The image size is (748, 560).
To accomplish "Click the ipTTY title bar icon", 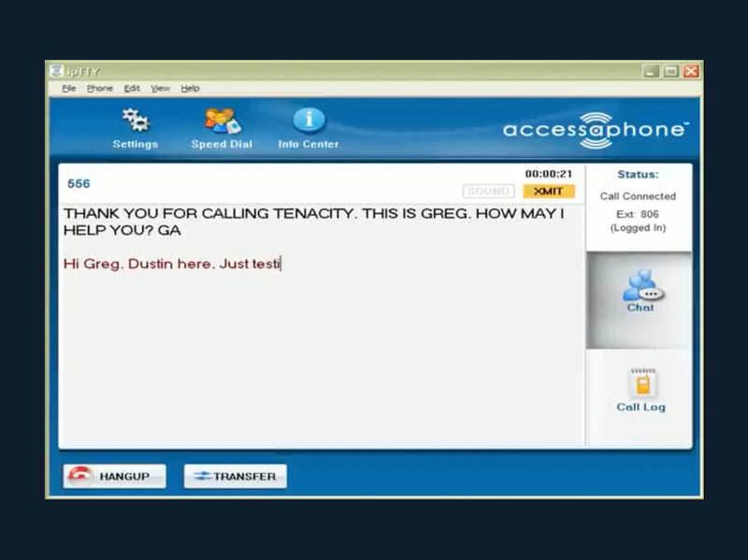I will [x=57, y=71].
